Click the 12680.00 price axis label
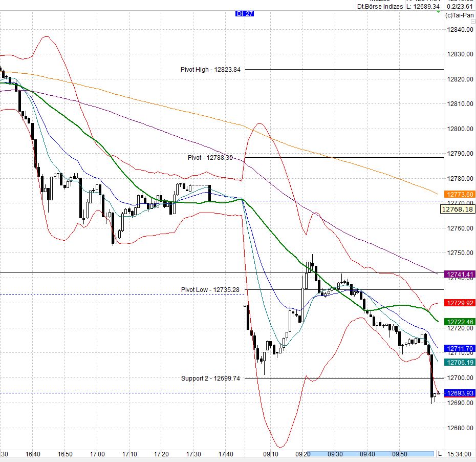This screenshot has width=476, height=462. (x=460, y=428)
